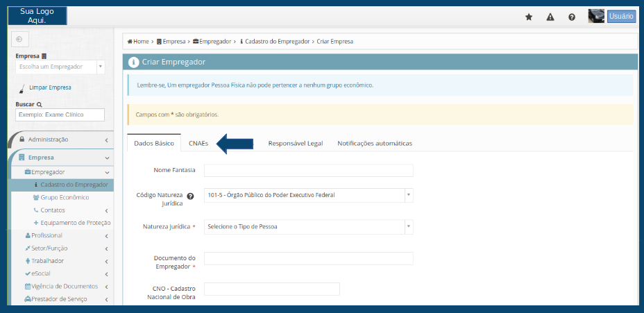Open Grupo Econômico in sidebar
This screenshot has height=313, width=644.
[65, 198]
